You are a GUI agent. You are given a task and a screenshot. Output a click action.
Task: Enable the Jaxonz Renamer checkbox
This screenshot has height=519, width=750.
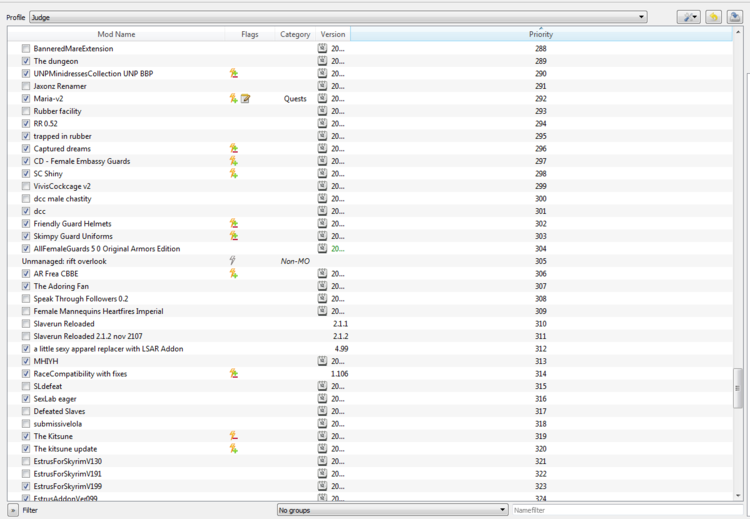(x=26, y=86)
